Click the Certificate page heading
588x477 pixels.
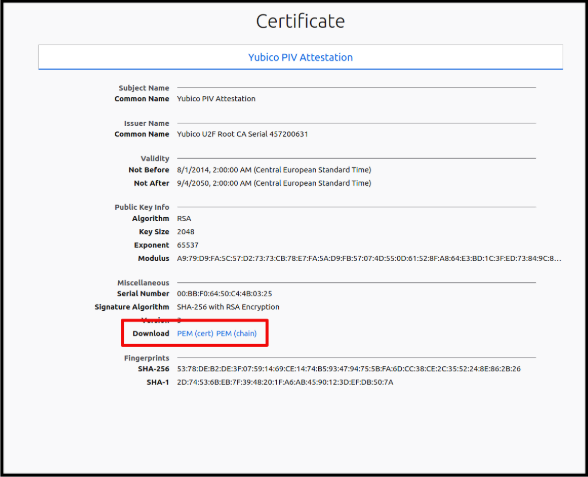tap(300, 21)
